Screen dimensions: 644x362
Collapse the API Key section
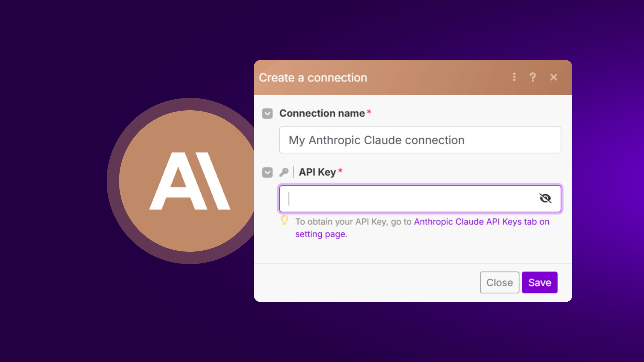tap(267, 172)
